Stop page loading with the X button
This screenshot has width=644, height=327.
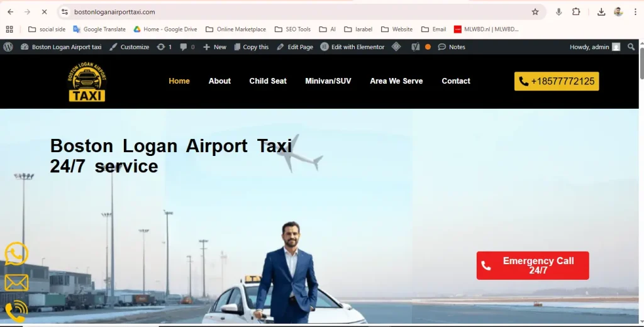tap(45, 12)
